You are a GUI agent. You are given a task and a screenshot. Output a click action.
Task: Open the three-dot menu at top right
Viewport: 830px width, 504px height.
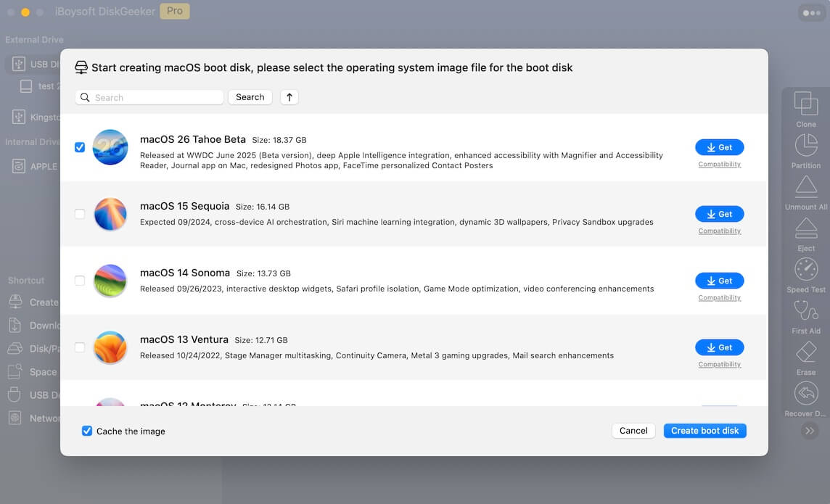(811, 13)
